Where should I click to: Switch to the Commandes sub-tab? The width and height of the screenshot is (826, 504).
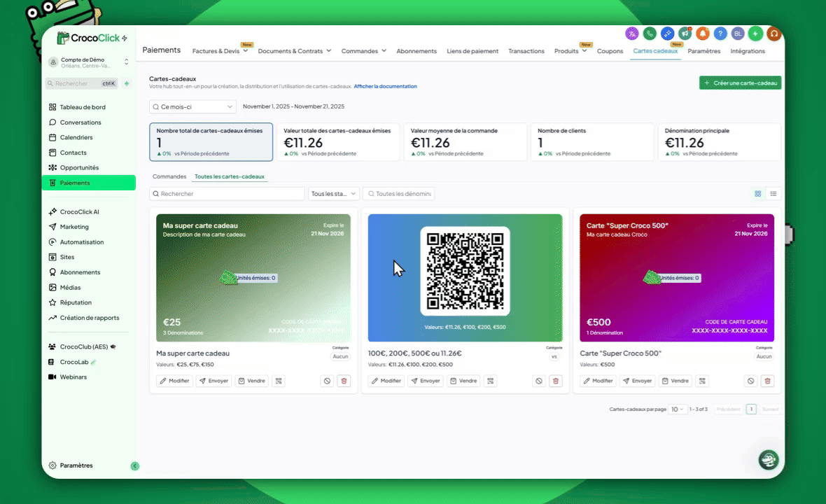pos(169,177)
